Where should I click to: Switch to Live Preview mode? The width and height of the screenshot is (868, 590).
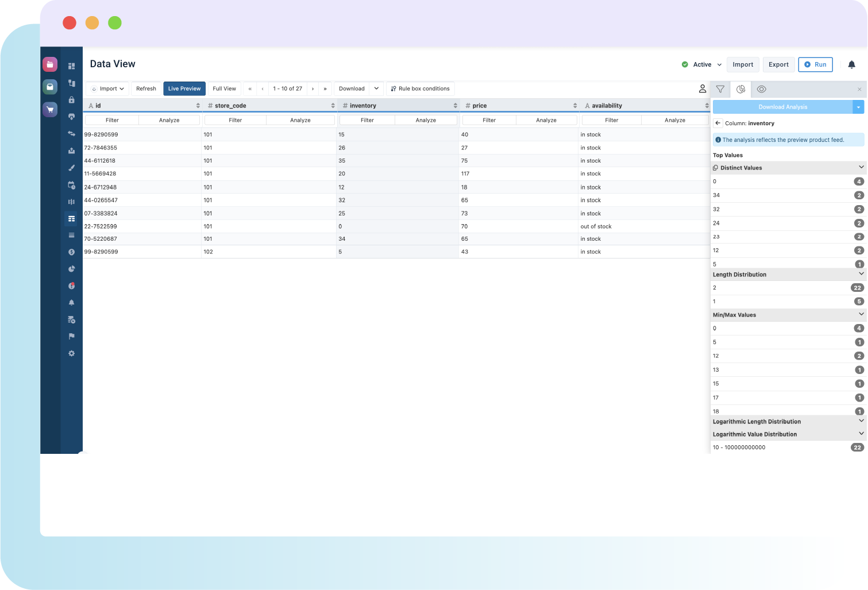point(184,88)
